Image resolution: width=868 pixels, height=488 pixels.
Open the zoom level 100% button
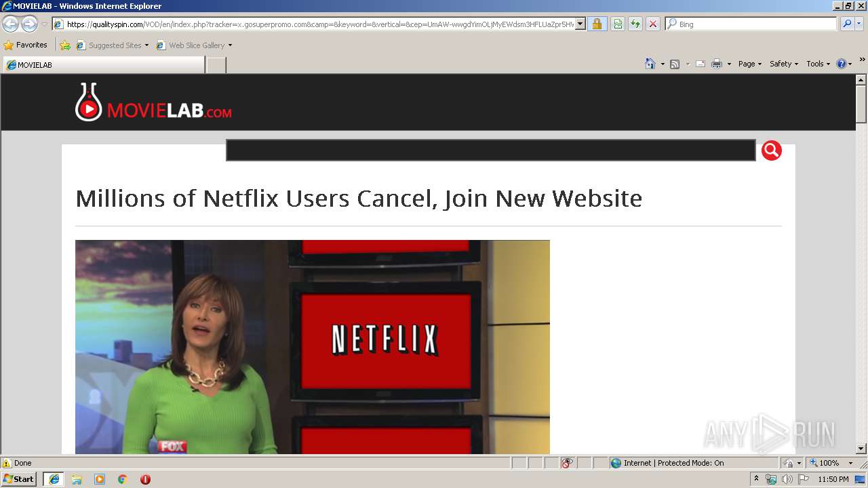pyautogui.click(x=825, y=463)
